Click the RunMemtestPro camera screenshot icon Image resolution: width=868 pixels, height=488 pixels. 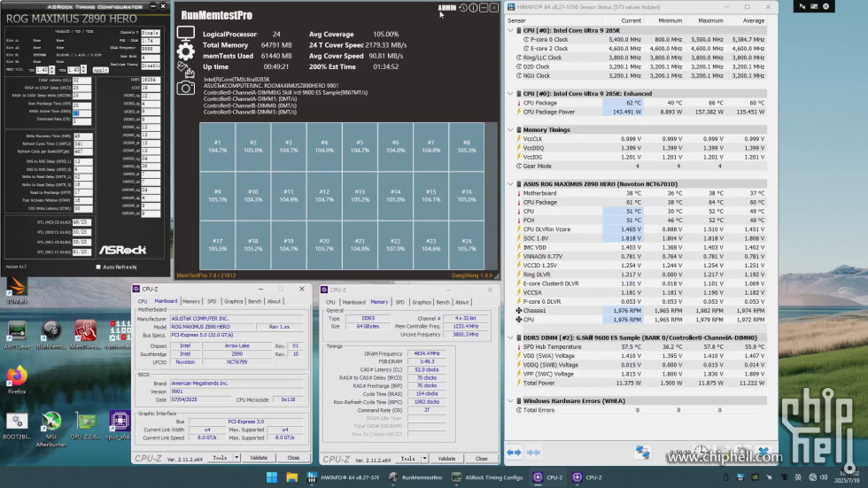[x=185, y=88]
